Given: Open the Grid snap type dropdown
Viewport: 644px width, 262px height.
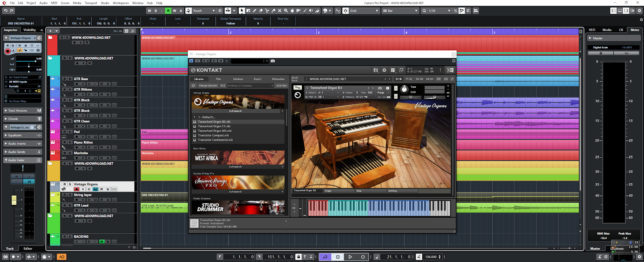Looking at the screenshot, I should [364, 11].
